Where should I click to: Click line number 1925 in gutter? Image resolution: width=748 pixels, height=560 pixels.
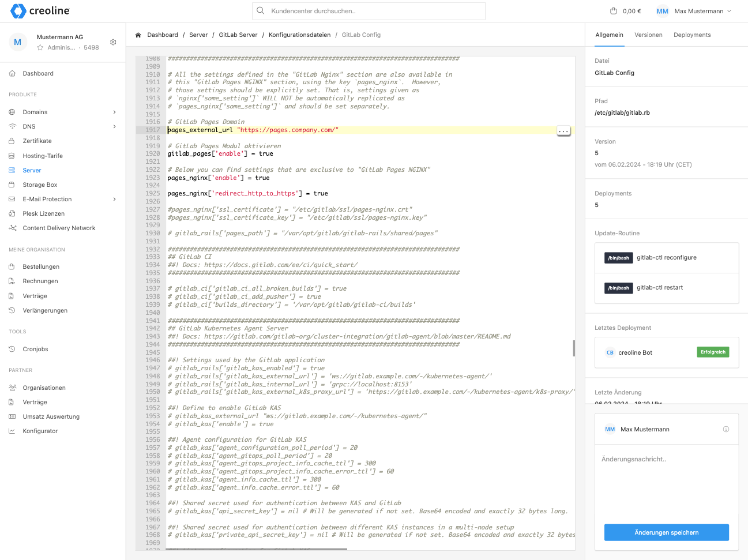point(152,194)
